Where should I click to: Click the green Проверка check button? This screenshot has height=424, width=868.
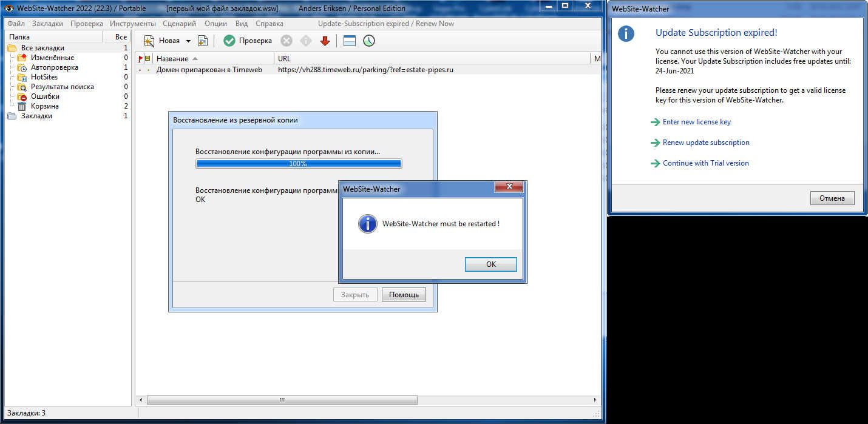[248, 41]
